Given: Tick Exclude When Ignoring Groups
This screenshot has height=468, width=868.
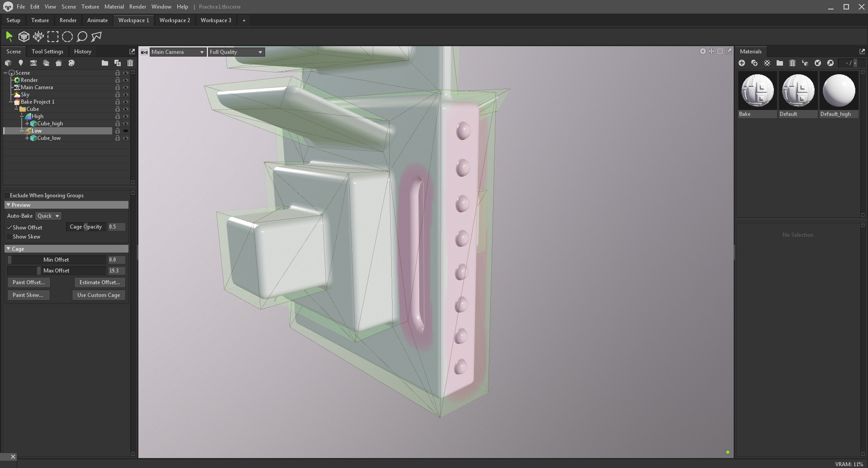Looking at the screenshot, I should (7, 196).
